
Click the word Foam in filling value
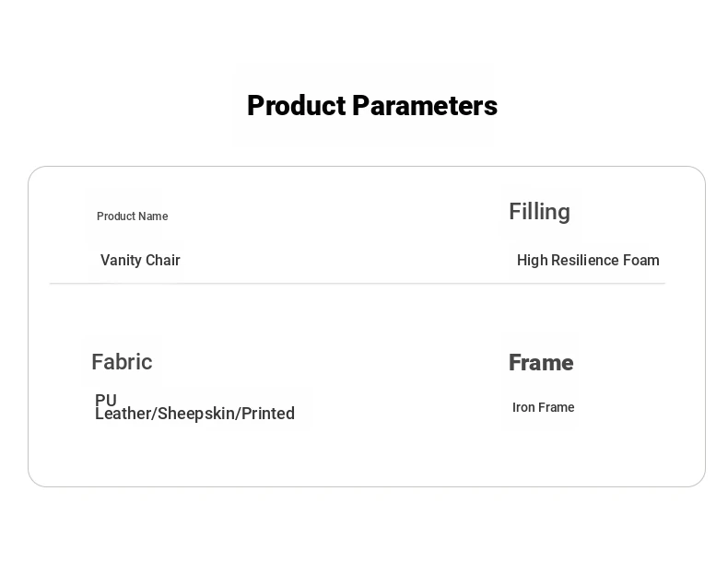640,261
